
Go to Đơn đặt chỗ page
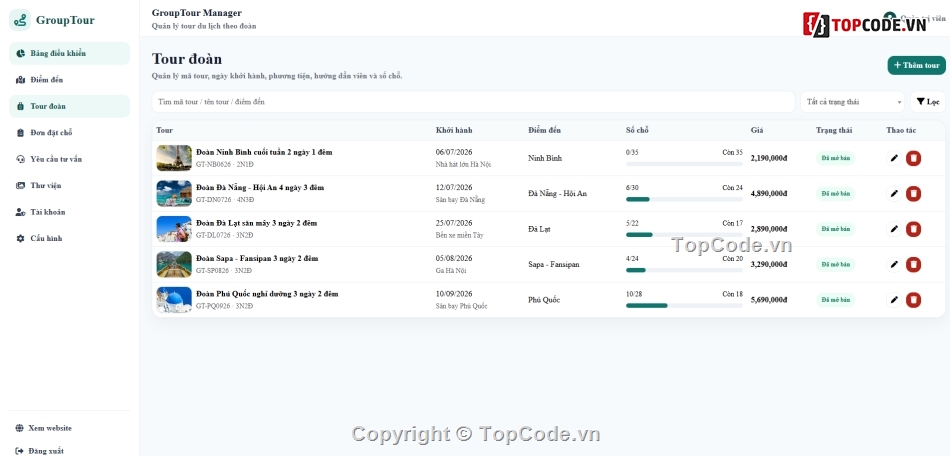(x=69, y=133)
